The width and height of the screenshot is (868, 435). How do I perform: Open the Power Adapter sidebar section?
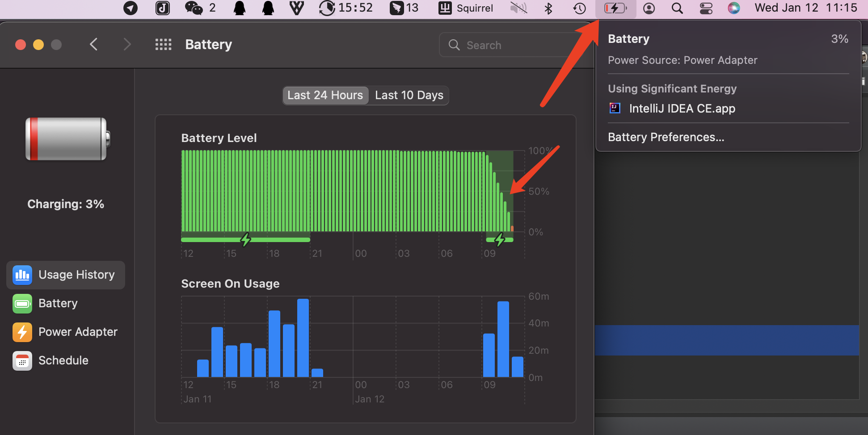point(66,332)
